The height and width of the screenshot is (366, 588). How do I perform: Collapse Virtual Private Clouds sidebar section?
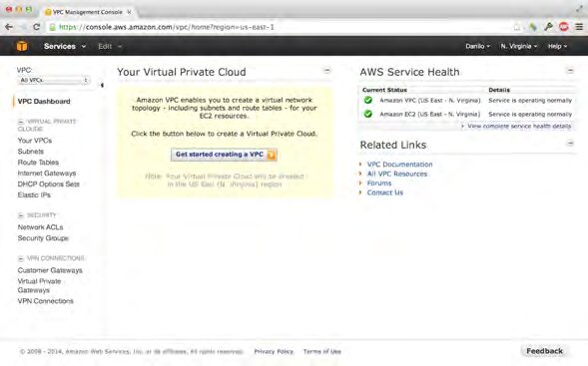coord(21,122)
